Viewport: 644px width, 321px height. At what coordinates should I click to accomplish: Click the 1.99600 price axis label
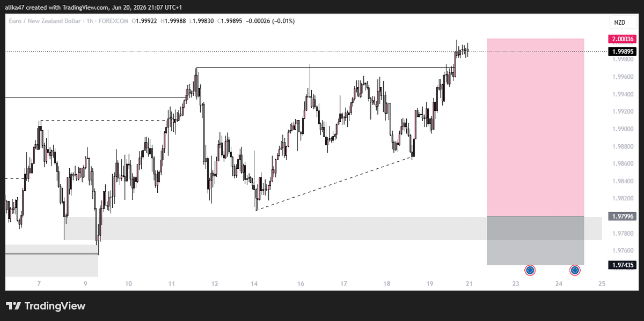pos(622,77)
